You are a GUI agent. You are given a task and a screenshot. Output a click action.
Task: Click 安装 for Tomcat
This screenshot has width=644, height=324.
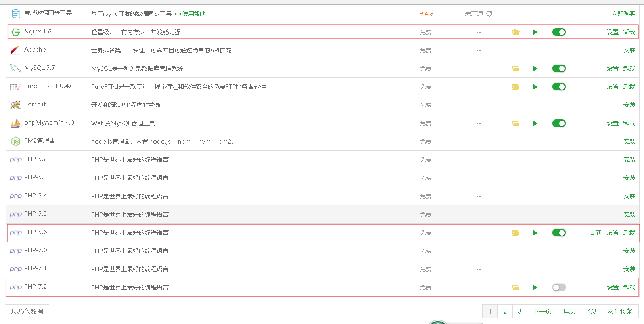(x=629, y=105)
